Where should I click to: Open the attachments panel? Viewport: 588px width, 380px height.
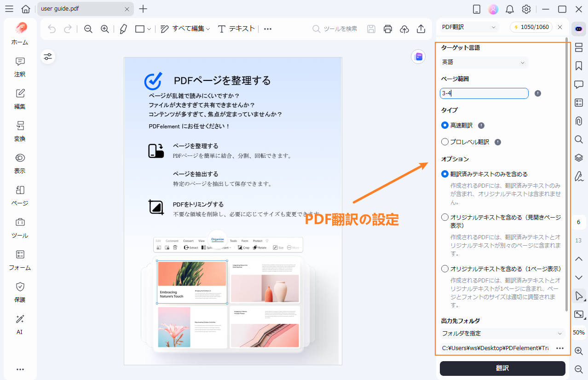578,121
